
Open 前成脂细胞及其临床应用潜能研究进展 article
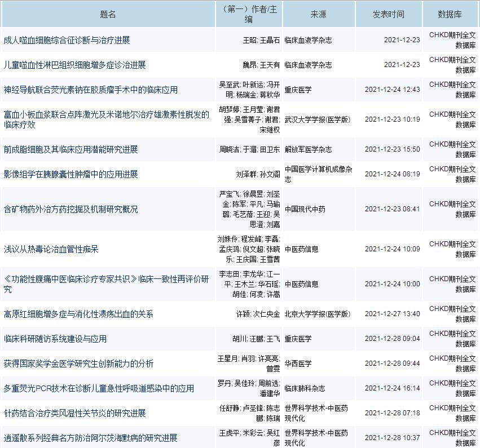tap(71, 149)
